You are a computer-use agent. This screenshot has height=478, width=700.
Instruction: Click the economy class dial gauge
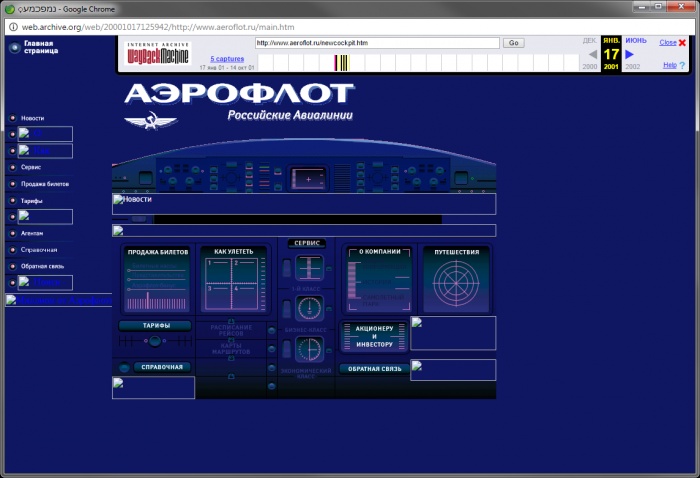click(x=309, y=350)
